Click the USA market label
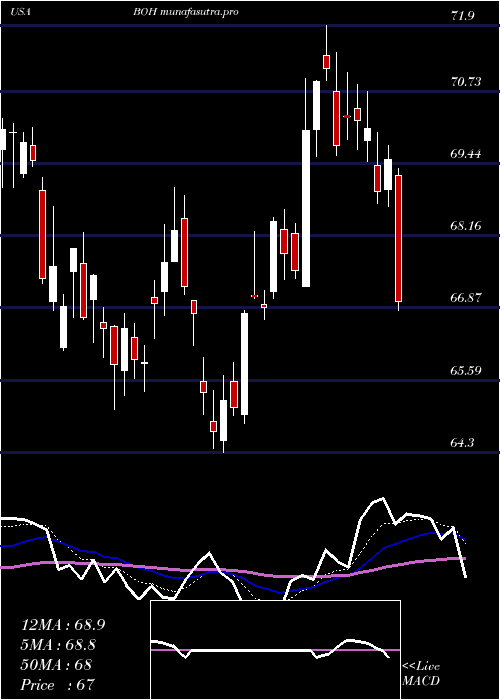This screenshot has width=500, height=700. click(x=20, y=12)
